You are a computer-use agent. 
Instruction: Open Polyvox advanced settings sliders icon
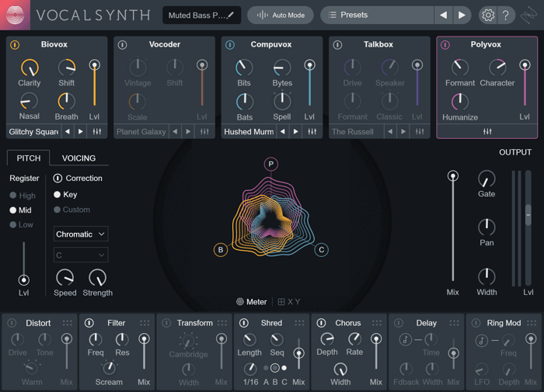pos(487,131)
